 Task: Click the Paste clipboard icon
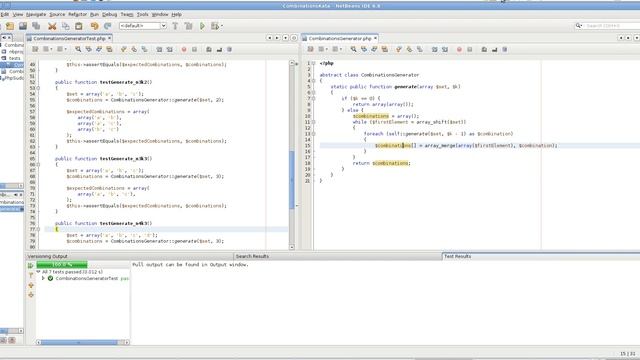coord(78,26)
